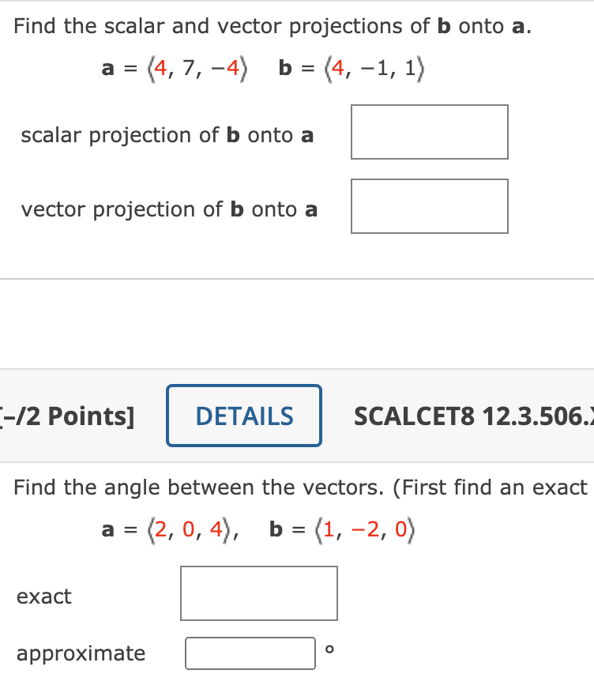Click the exact angle answer box

point(259,593)
